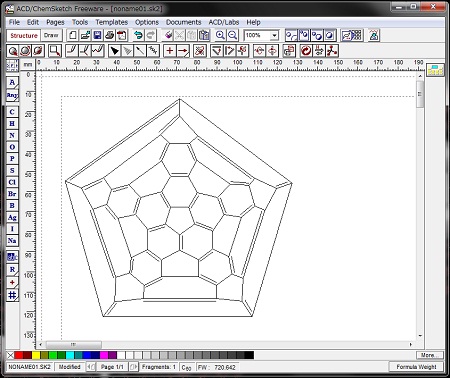Image resolution: width=450 pixels, height=378 pixels.
Task: Select the Oxygen atom button
Action: 12,147
